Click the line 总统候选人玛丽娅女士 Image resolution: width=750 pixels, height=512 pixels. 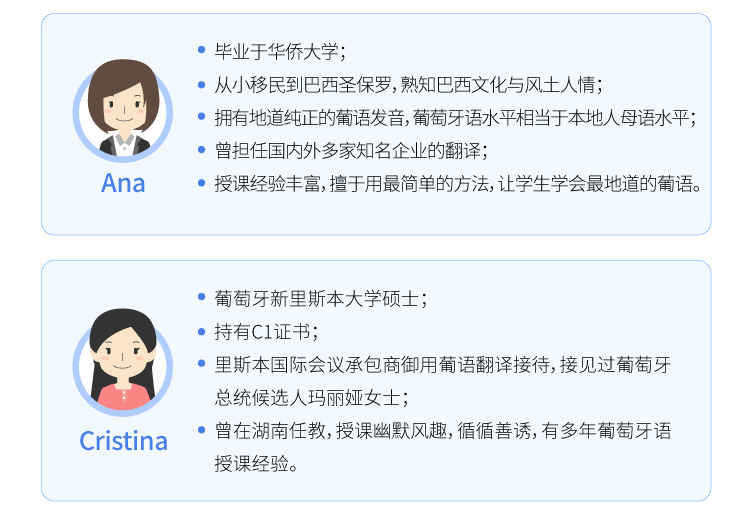(x=311, y=398)
